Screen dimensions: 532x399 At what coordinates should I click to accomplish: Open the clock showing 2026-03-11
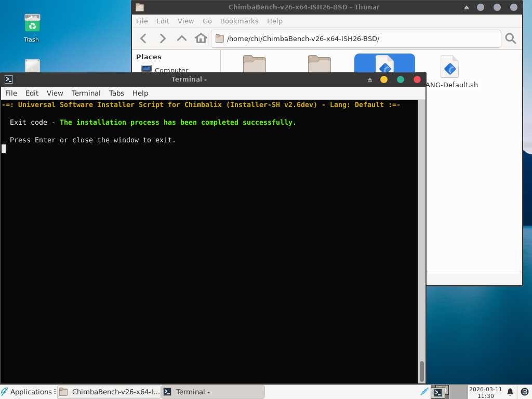[x=486, y=392]
